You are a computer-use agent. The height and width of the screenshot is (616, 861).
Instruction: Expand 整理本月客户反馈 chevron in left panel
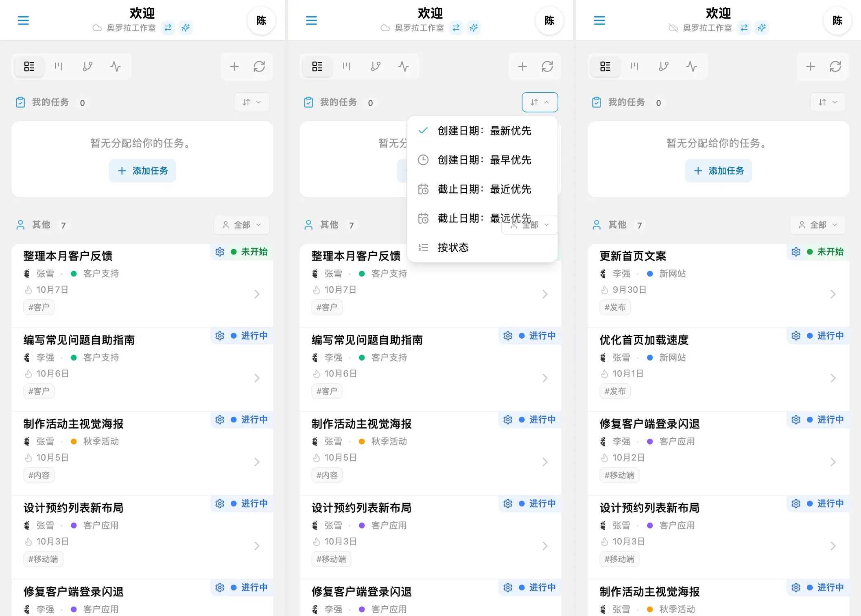pyautogui.click(x=257, y=294)
